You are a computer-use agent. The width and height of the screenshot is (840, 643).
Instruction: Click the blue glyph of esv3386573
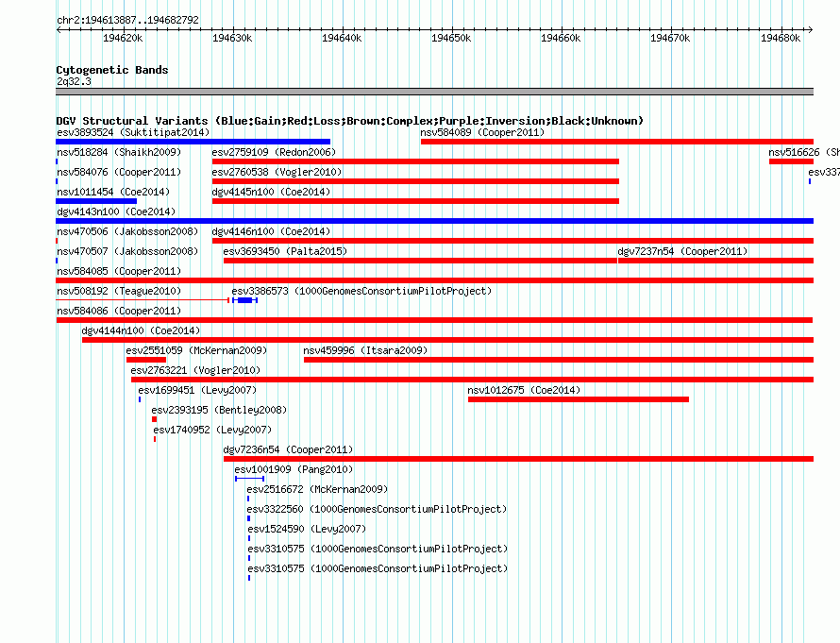244,300
